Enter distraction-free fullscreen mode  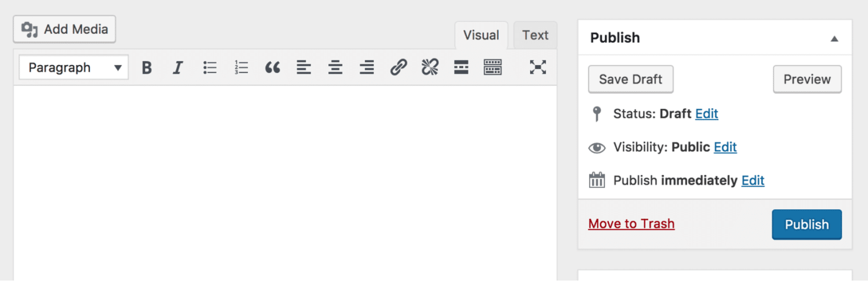538,68
